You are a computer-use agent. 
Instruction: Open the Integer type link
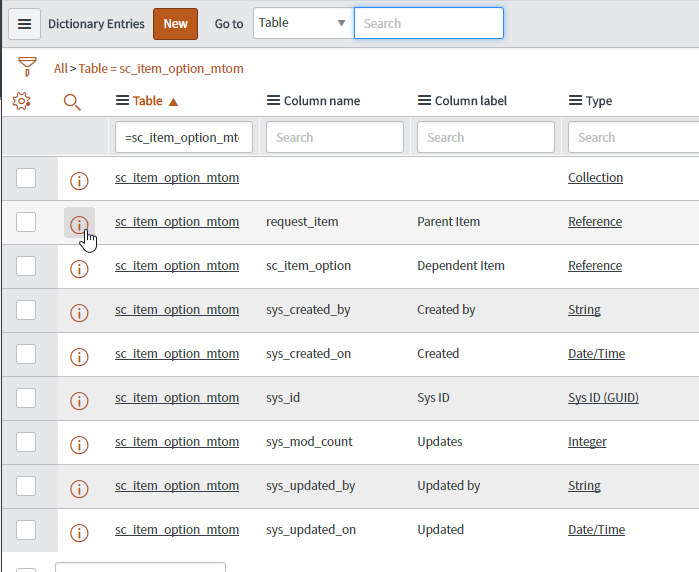587,442
